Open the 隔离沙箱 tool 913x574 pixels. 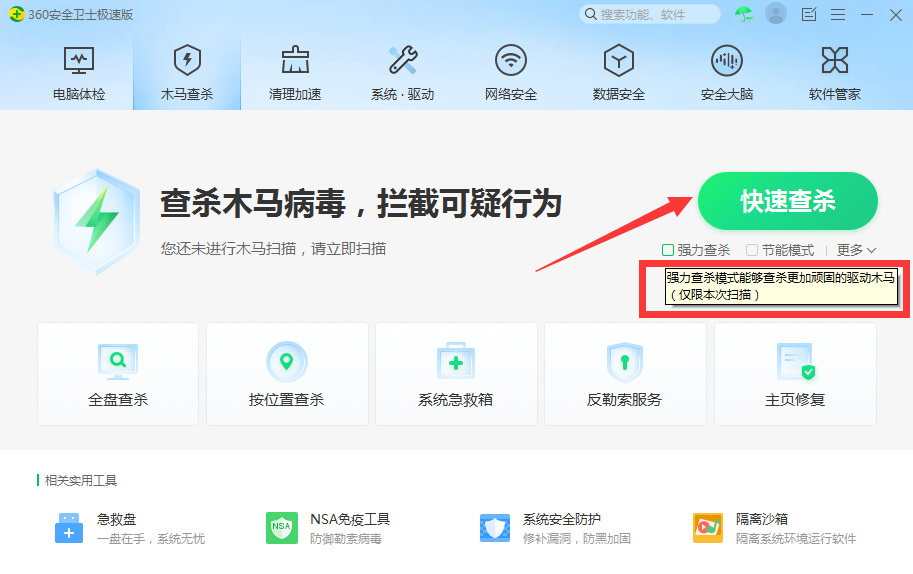(x=774, y=528)
